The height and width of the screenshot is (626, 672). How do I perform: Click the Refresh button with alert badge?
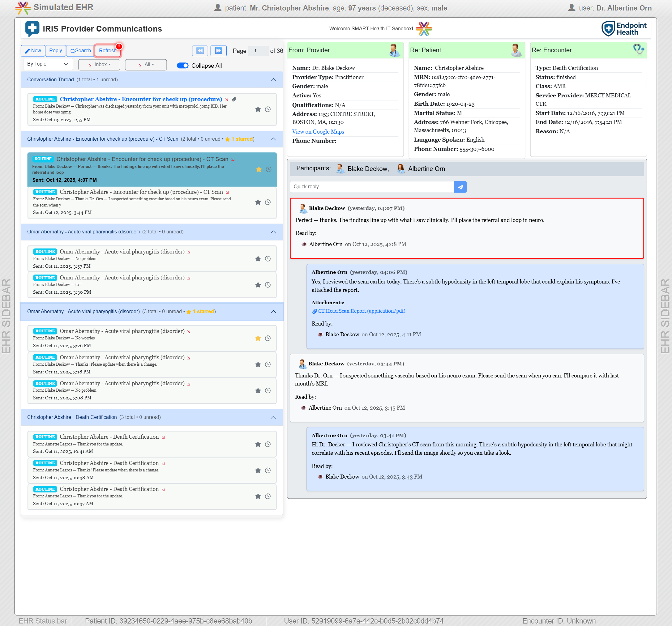pyautogui.click(x=108, y=51)
